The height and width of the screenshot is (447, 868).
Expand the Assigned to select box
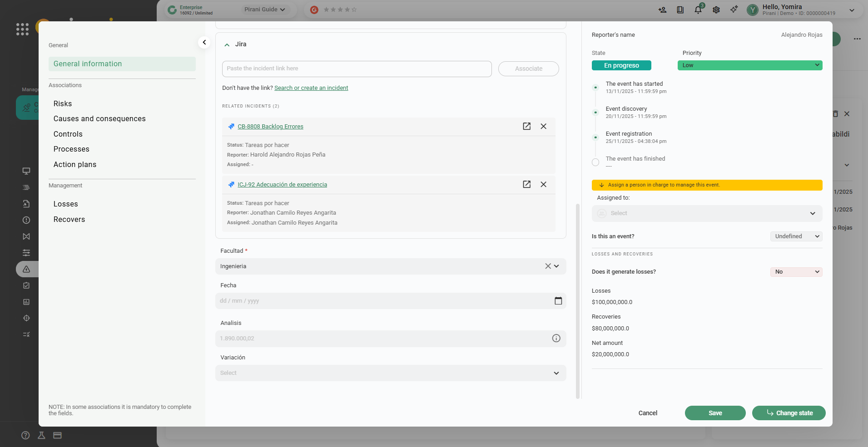pos(707,213)
